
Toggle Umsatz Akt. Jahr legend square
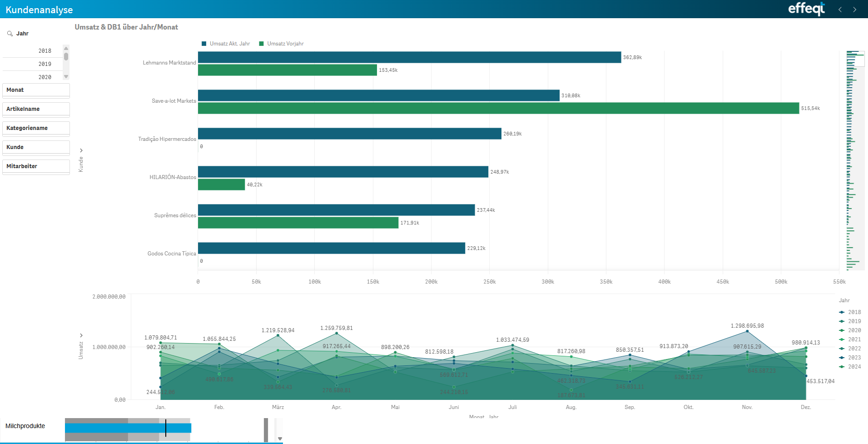coord(204,44)
